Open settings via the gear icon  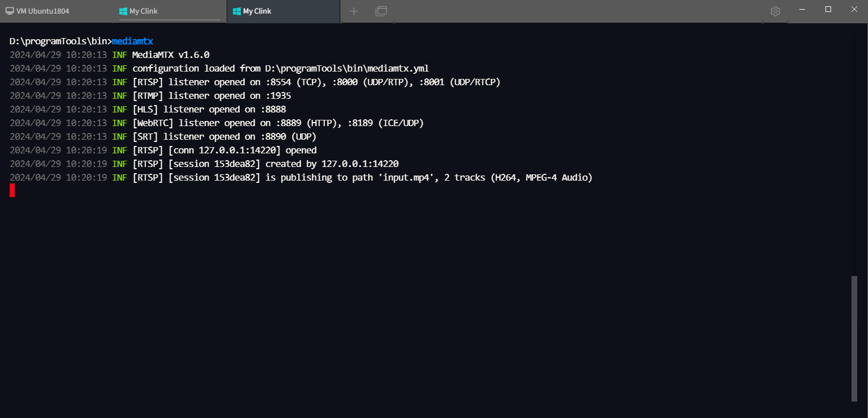[x=775, y=11]
